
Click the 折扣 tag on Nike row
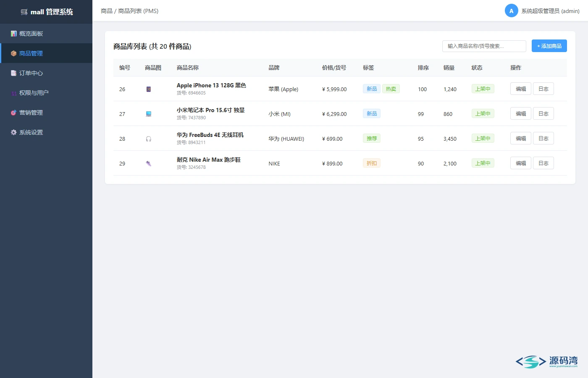click(372, 163)
